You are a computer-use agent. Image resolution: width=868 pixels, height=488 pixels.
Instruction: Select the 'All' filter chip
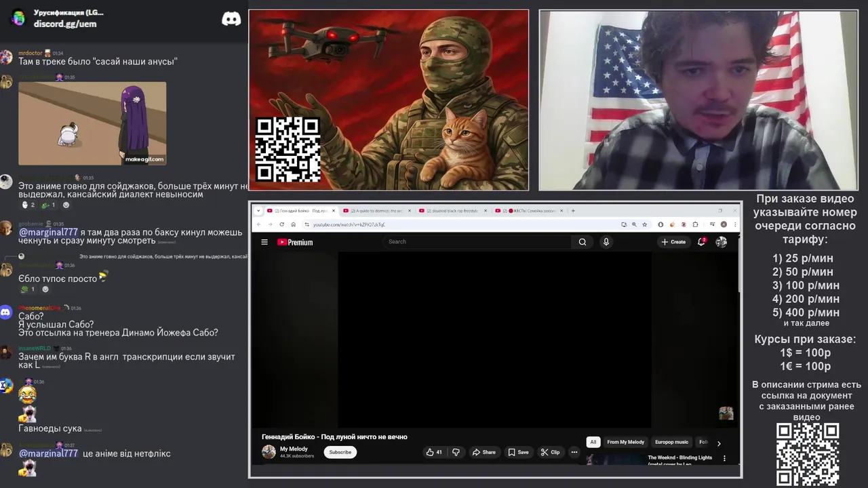593,443
